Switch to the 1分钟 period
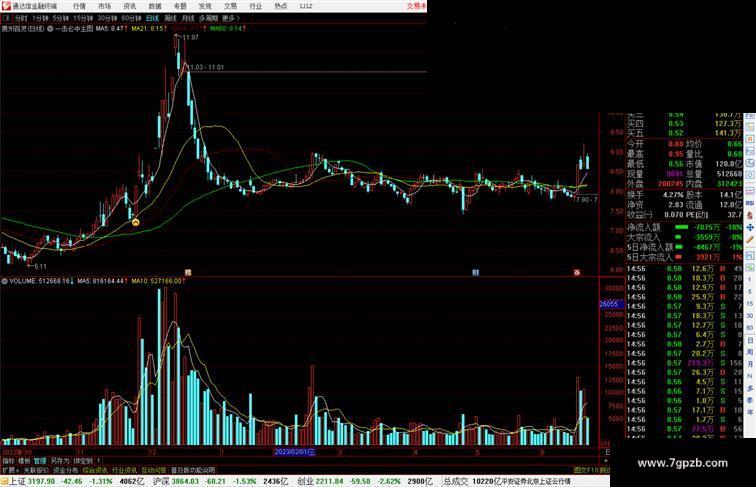 coord(40,18)
